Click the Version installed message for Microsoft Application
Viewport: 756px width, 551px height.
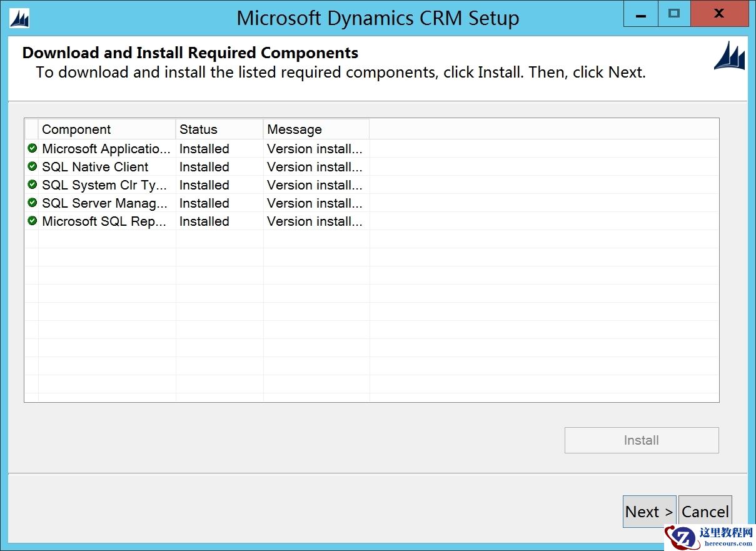[x=314, y=148]
